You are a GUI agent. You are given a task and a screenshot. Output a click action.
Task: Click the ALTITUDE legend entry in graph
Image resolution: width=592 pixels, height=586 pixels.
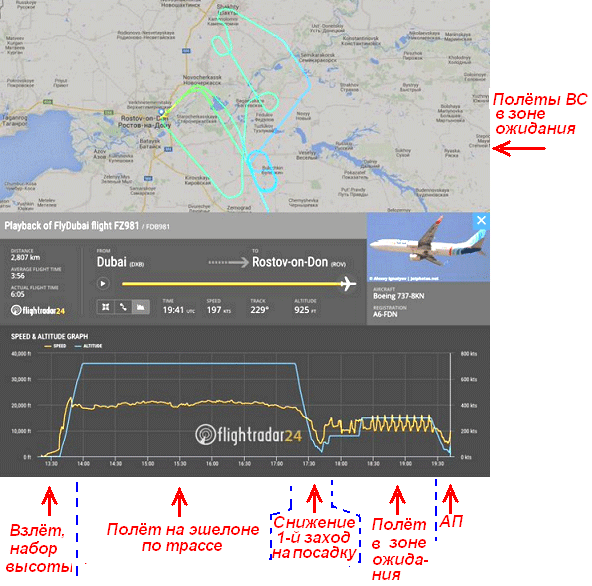tap(89, 346)
